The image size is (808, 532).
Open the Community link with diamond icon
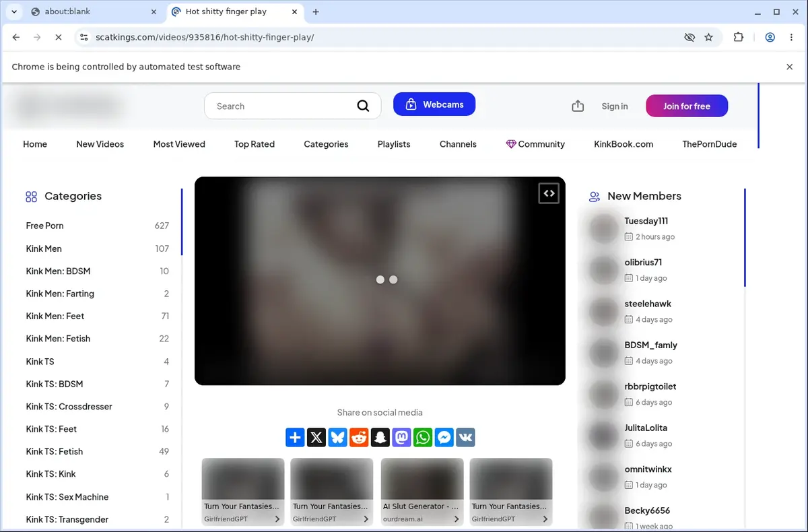pyautogui.click(x=535, y=144)
